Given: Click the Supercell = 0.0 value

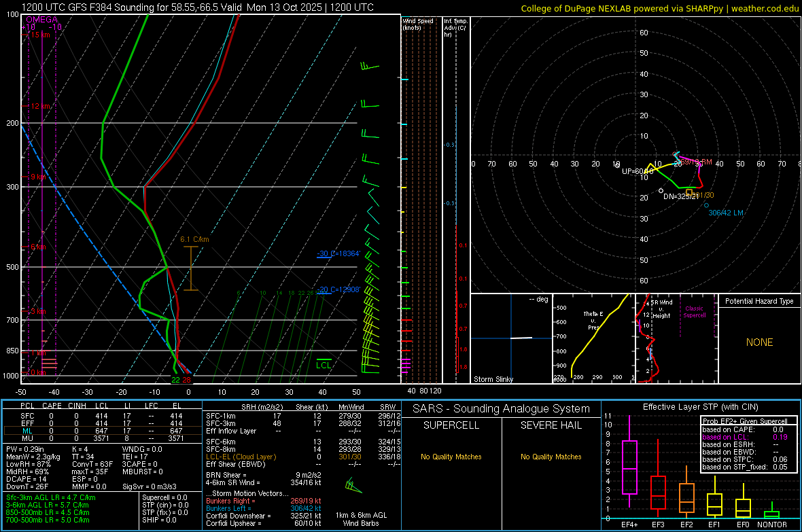Looking at the screenshot, I should 164,497.
